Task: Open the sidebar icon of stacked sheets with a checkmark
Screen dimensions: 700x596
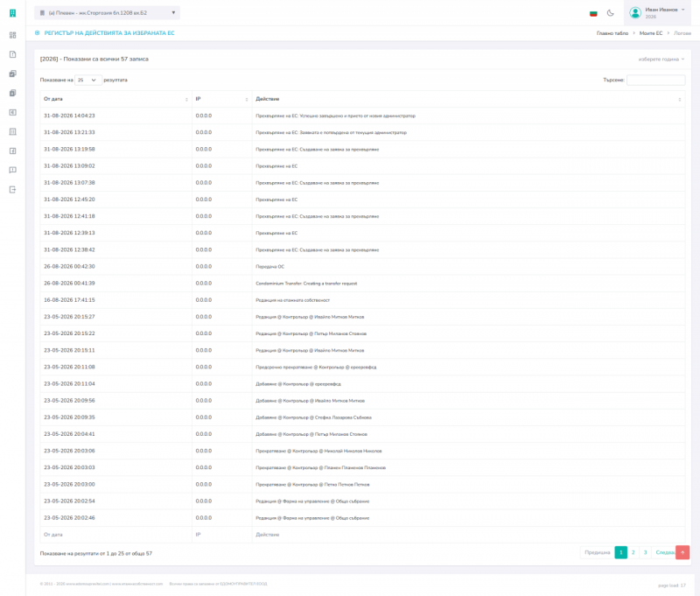Action: 12,74
